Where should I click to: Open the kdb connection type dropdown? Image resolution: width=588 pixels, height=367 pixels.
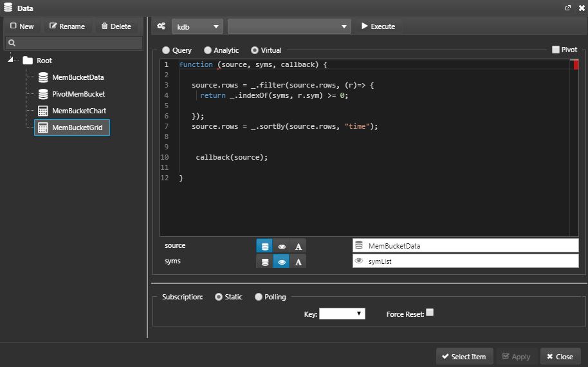(198, 26)
